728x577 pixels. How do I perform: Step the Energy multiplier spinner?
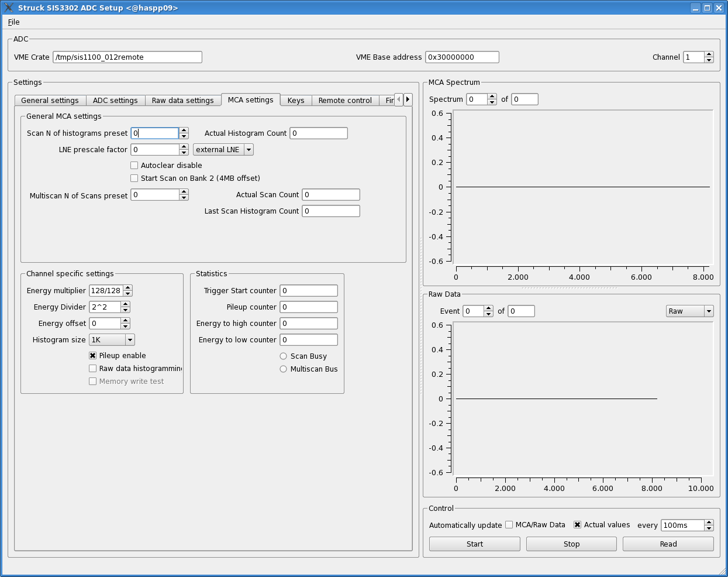pos(127,291)
